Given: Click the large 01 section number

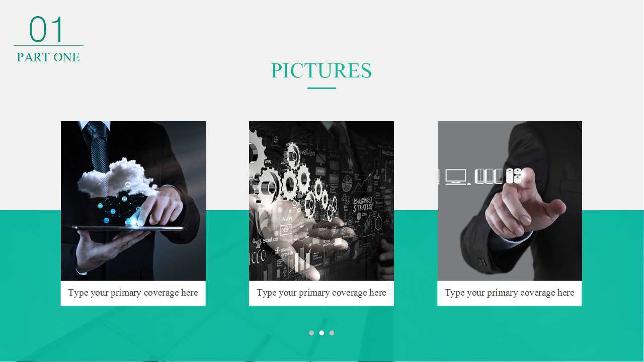Looking at the screenshot, I should (x=47, y=29).
